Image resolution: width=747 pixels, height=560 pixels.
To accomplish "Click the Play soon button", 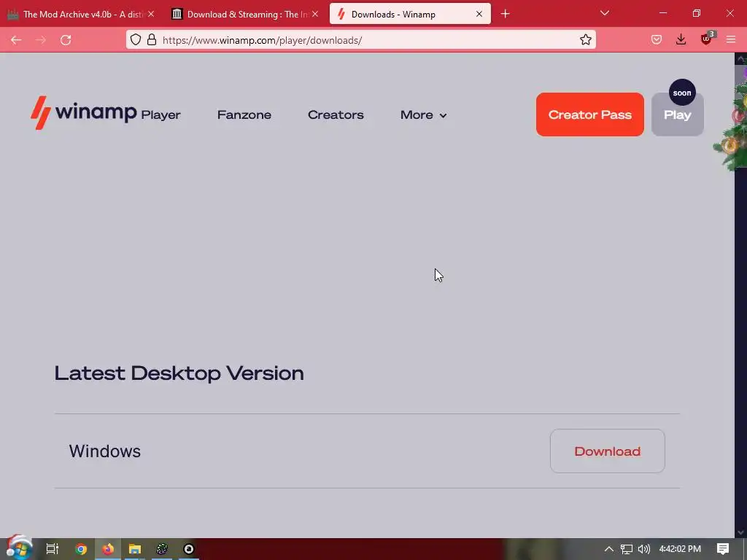I will pos(678,114).
